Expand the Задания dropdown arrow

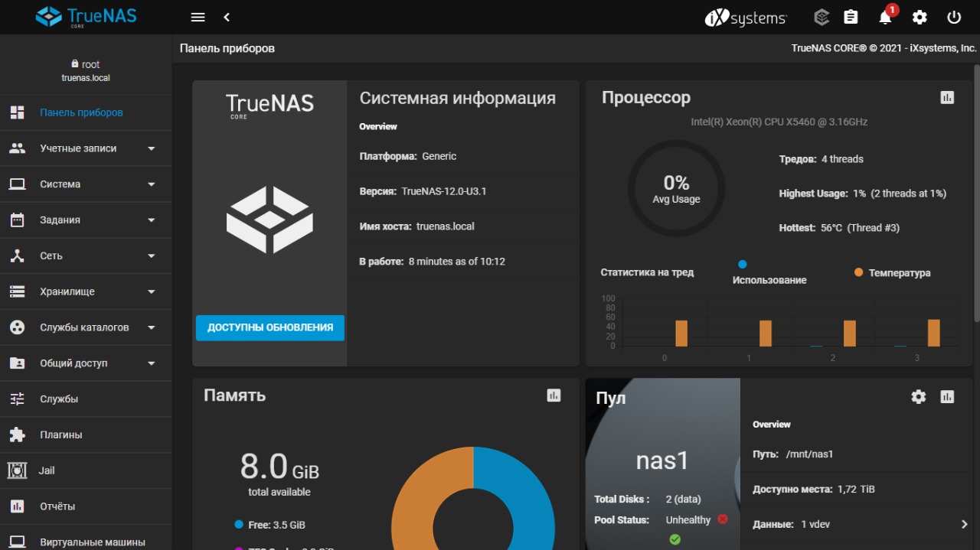pyautogui.click(x=151, y=220)
